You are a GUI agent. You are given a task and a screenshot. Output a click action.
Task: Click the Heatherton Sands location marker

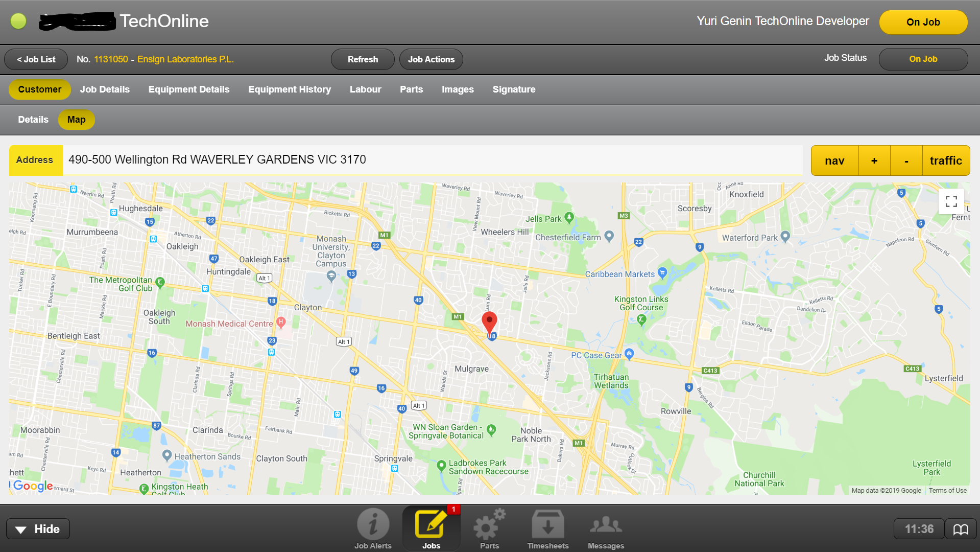coord(166,455)
